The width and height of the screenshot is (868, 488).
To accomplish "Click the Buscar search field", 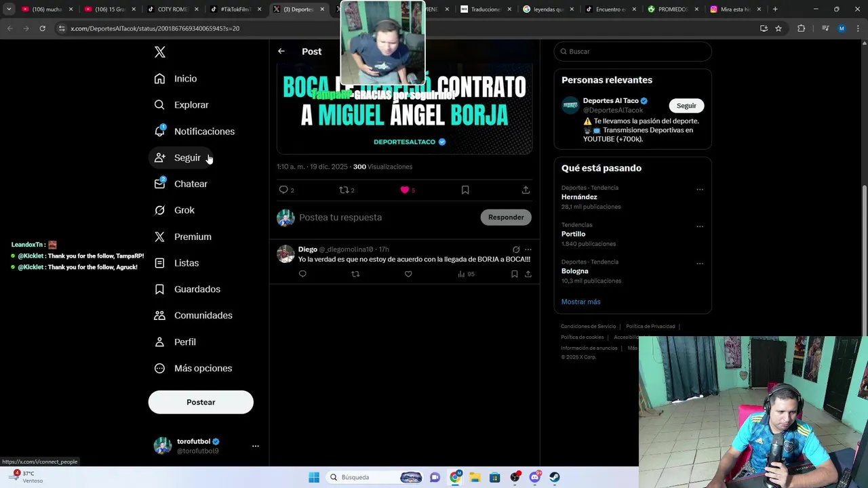I will [633, 52].
